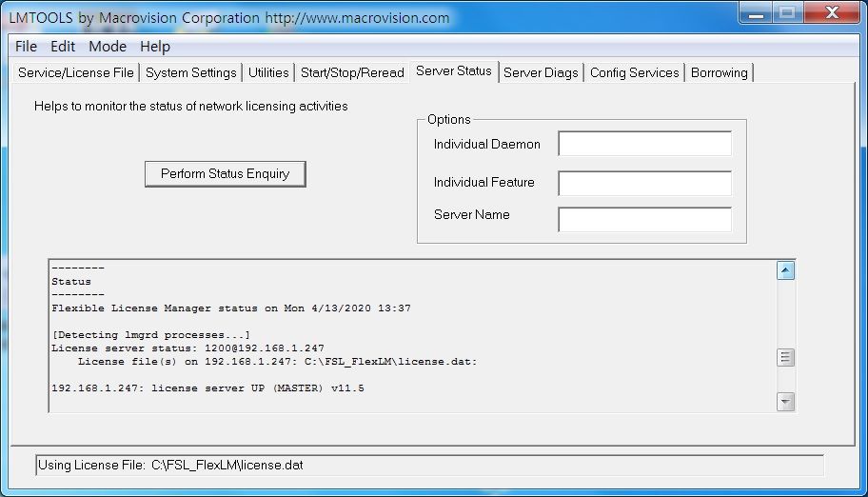Open the Edit menu
Screen dimensions: 868x497
(63, 47)
